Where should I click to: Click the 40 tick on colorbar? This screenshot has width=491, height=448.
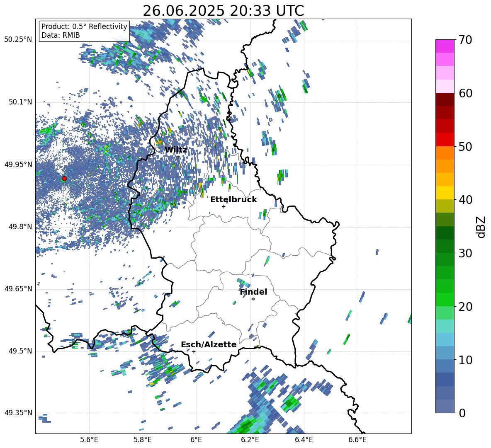tap(465, 200)
